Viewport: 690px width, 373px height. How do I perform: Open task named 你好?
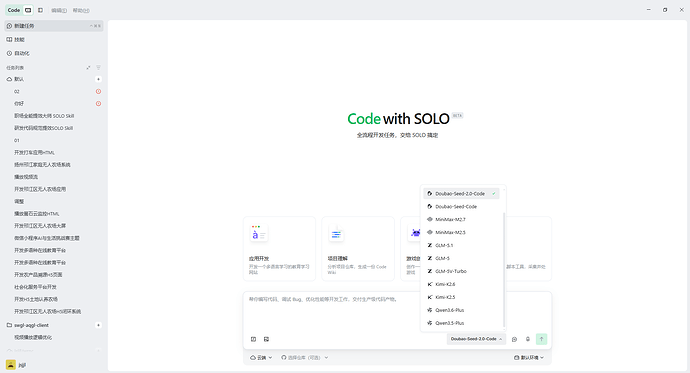tap(19, 104)
